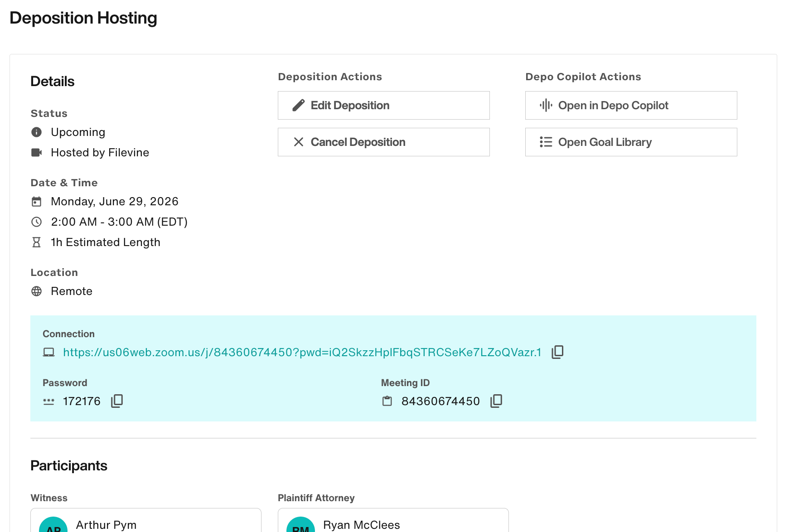Open the Zoom meeting URL link
This screenshot has height=532, width=789.
click(302, 352)
